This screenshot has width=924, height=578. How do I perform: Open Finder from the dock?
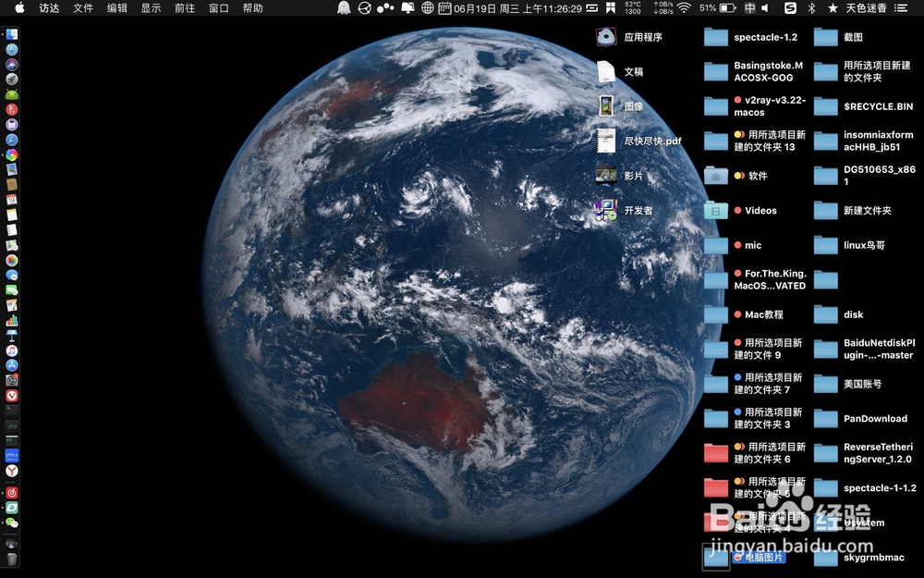tap(12, 34)
